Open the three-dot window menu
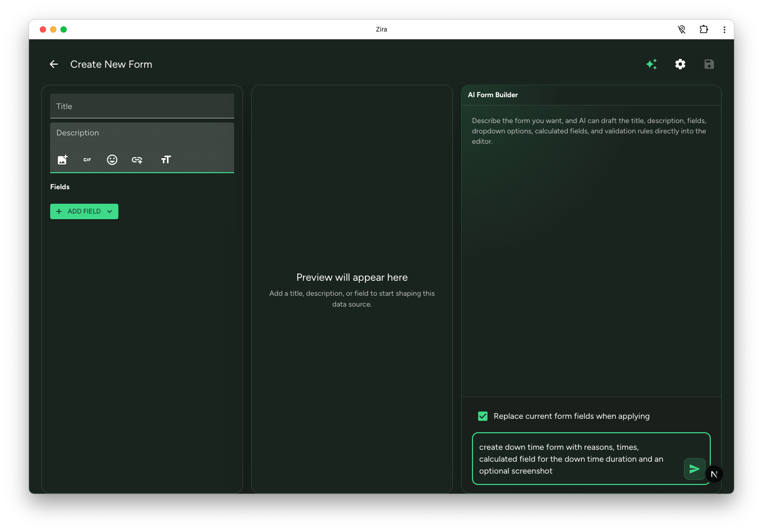The height and width of the screenshot is (532, 763). (724, 29)
